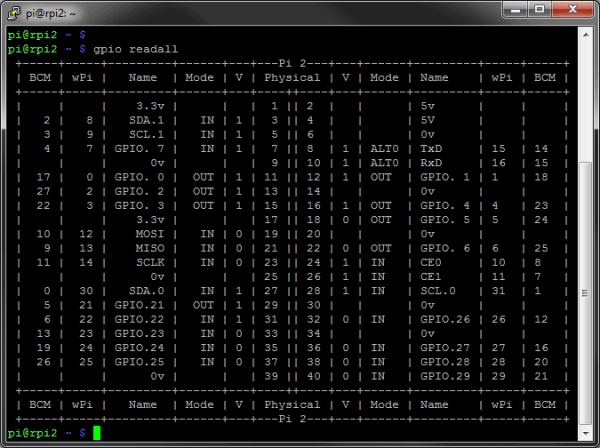Viewport: 600px width, 448px height.
Task: Click the scrollbar down arrow
Action: (x=585, y=433)
